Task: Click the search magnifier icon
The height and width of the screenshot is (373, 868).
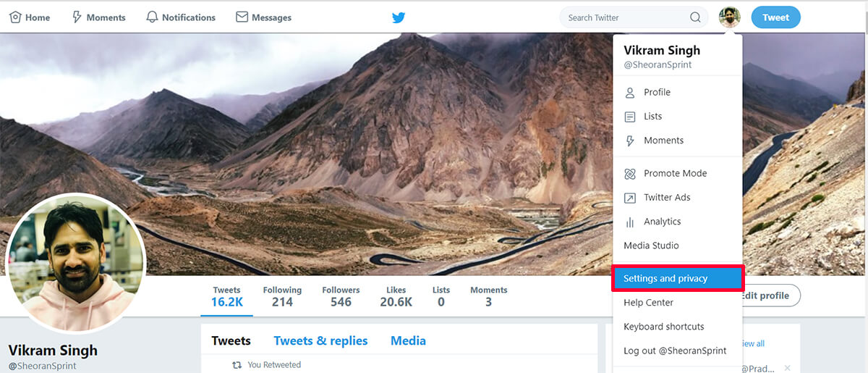Action: (x=695, y=17)
